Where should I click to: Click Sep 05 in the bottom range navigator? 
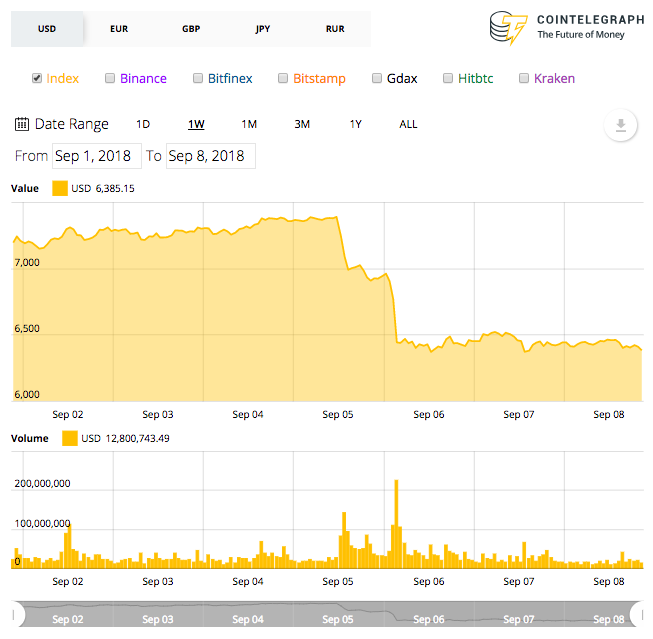[337, 619]
